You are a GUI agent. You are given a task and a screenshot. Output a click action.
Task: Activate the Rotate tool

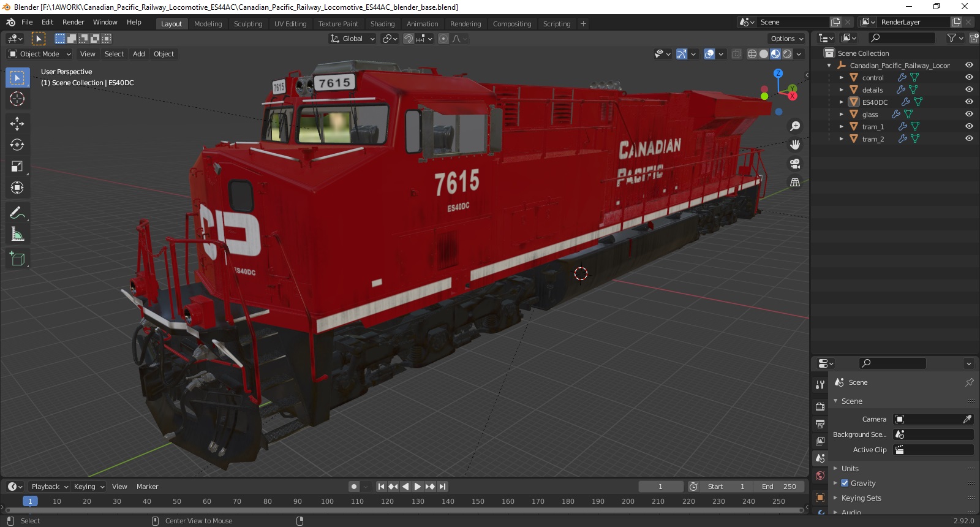tap(17, 145)
